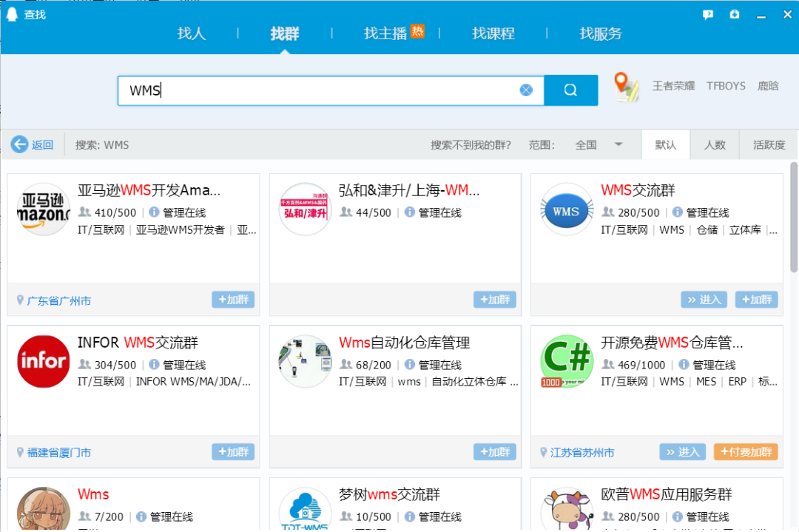The width and height of the screenshot is (799, 532).
Task: Click 返回 link
Action: [x=42, y=145]
